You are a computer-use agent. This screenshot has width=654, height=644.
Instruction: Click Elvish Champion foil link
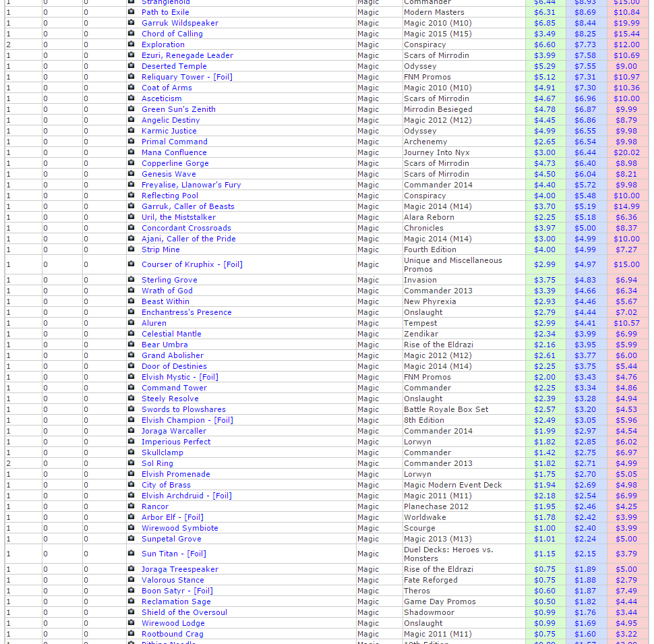187,420
